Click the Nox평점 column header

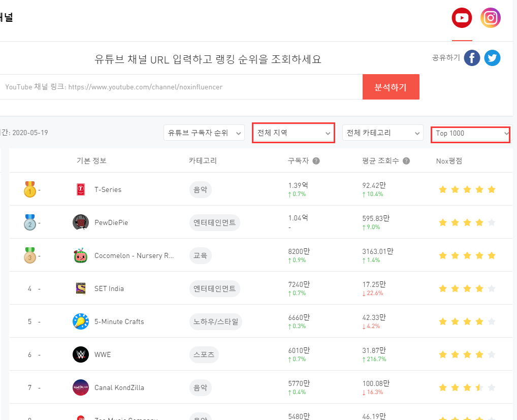(x=449, y=161)
